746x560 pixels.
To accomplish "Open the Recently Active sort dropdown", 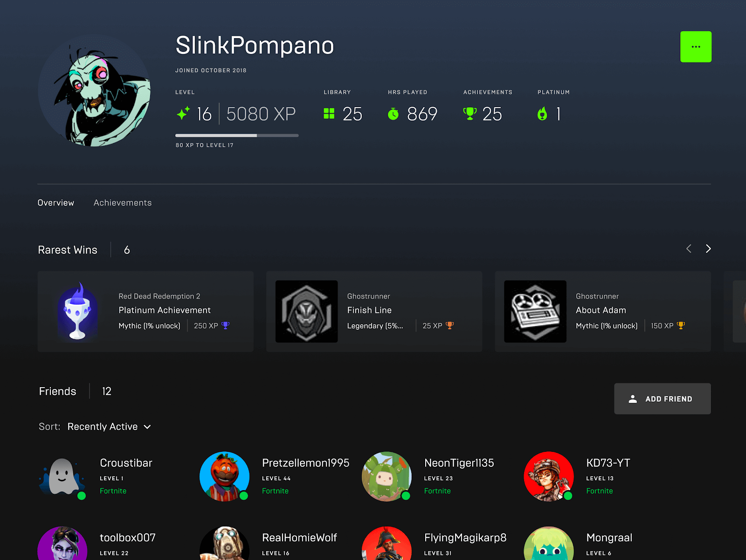I will coord(109,426).
